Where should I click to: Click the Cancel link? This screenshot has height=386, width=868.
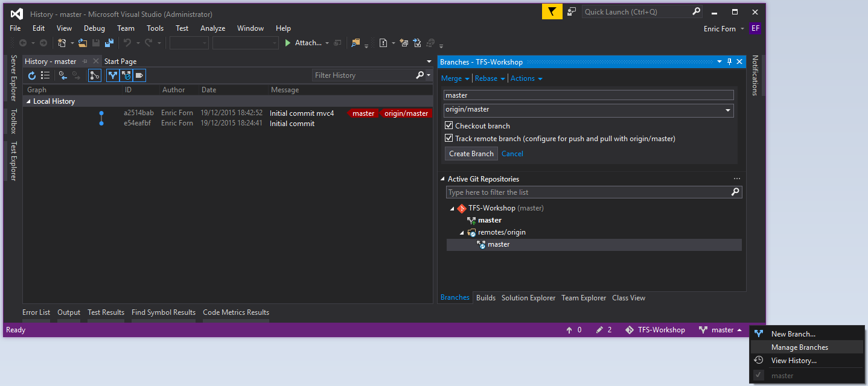coord(512,154)
